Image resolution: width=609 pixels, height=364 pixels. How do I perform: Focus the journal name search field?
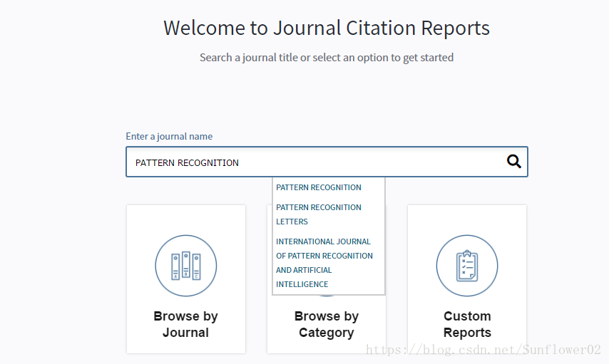tap(327, 162)
